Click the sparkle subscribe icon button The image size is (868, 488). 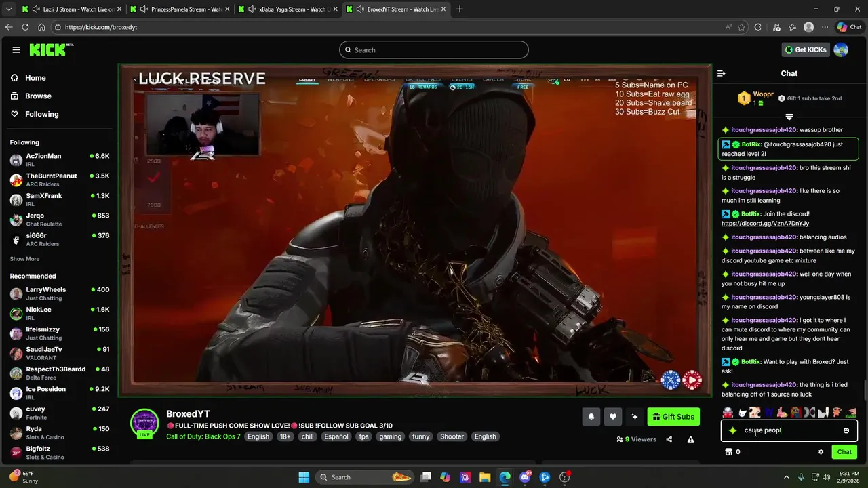point(634,417)
